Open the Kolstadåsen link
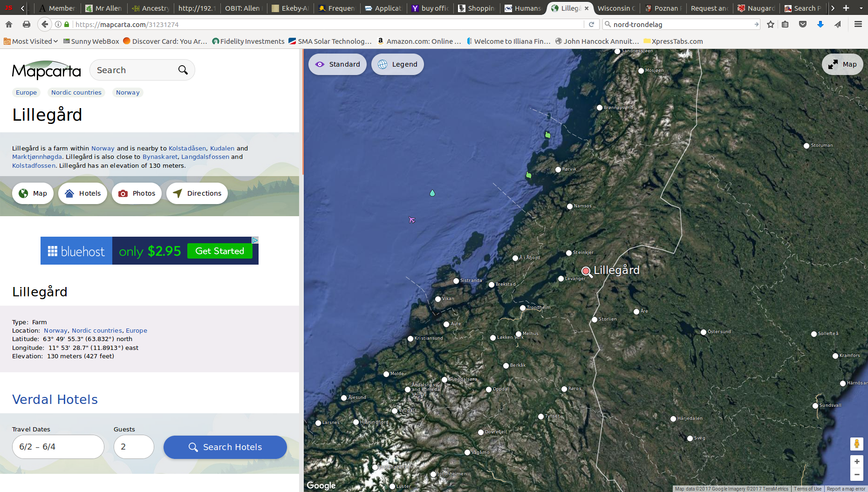Viewport: 868px width, 492px height. point(187,148)
